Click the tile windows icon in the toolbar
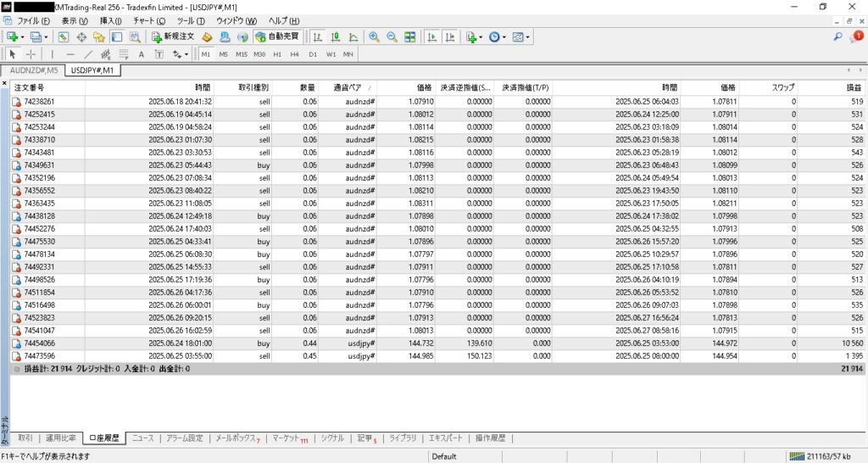 (410, 37)
